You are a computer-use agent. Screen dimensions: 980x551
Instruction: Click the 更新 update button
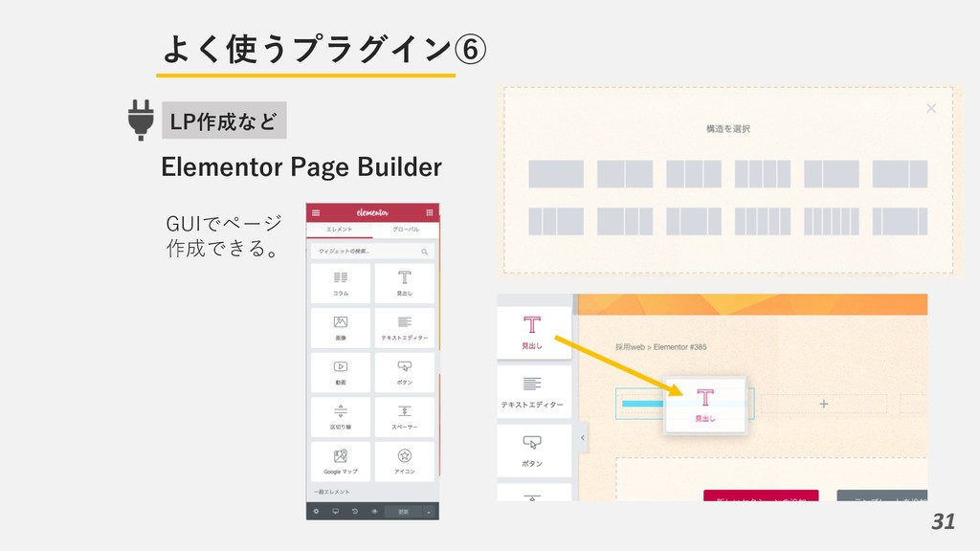403,512
